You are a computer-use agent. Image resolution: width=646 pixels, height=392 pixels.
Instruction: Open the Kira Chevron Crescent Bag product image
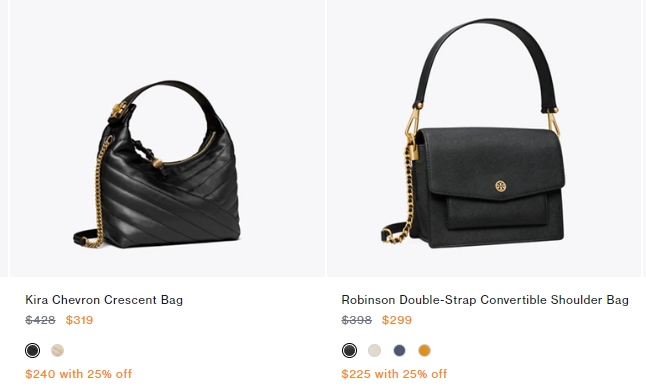point(167,138)
